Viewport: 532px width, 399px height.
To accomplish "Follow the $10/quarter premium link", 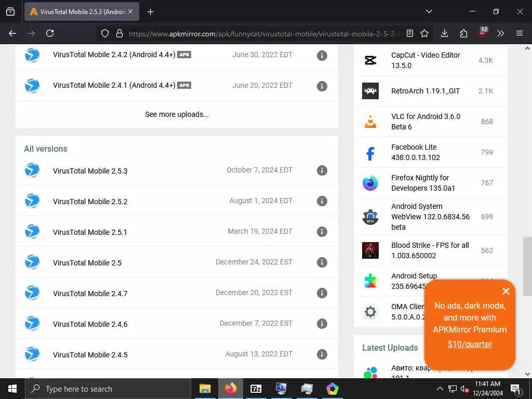I will click(x=470, y=344).
